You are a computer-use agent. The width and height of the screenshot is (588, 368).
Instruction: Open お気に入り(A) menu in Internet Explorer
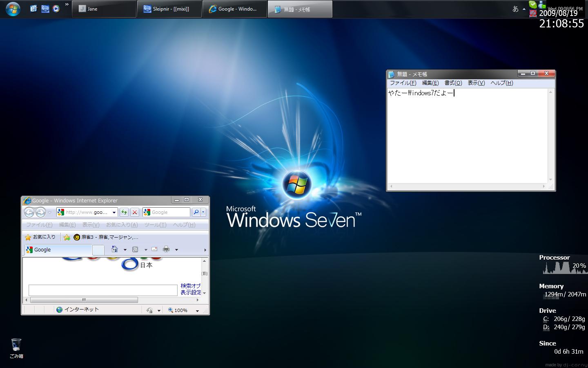122,225
